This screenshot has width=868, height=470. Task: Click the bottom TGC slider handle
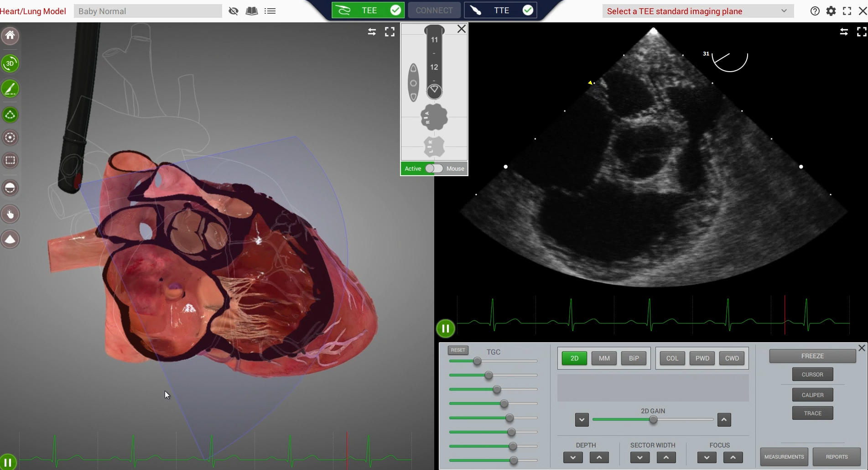point(514,460)
